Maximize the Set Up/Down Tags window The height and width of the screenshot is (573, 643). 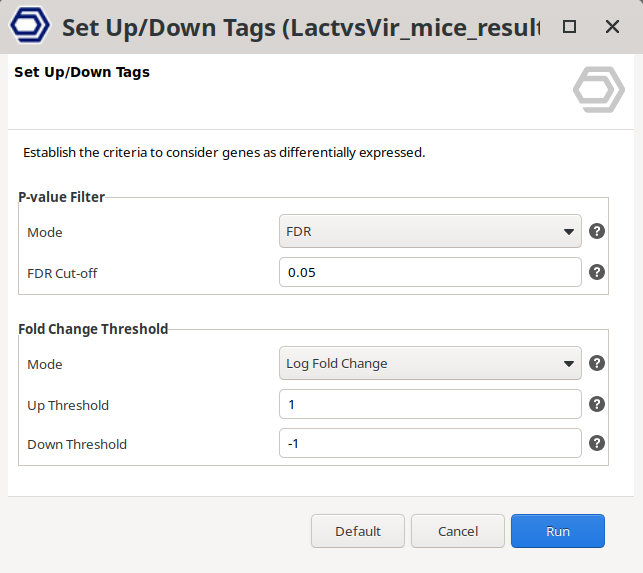point(569,27)
